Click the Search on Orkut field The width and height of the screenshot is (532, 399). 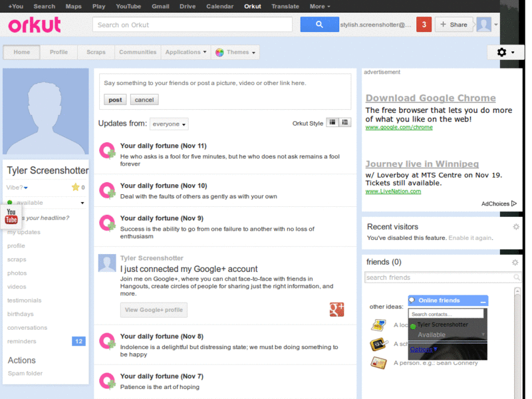click(192, 25)
